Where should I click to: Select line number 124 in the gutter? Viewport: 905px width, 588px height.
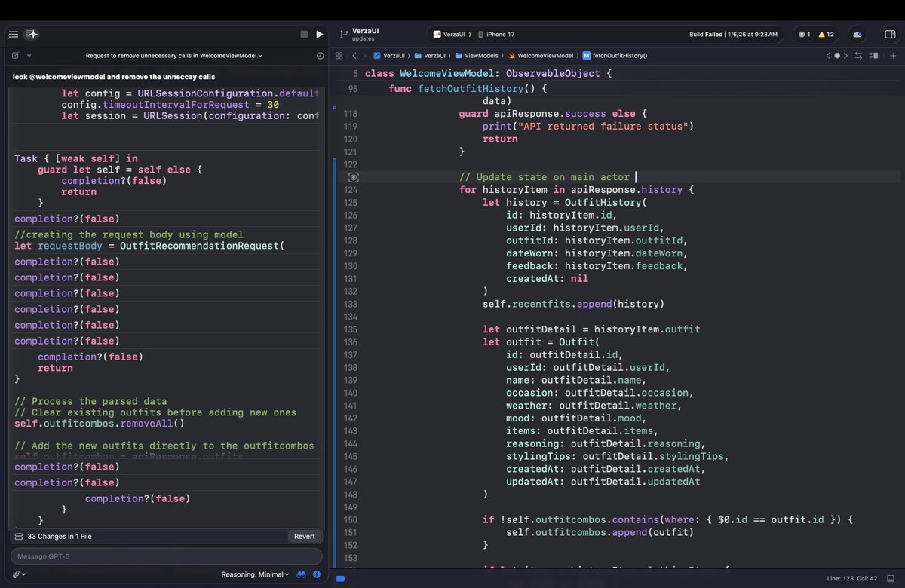pyautogui.click(x=350, y=190)
